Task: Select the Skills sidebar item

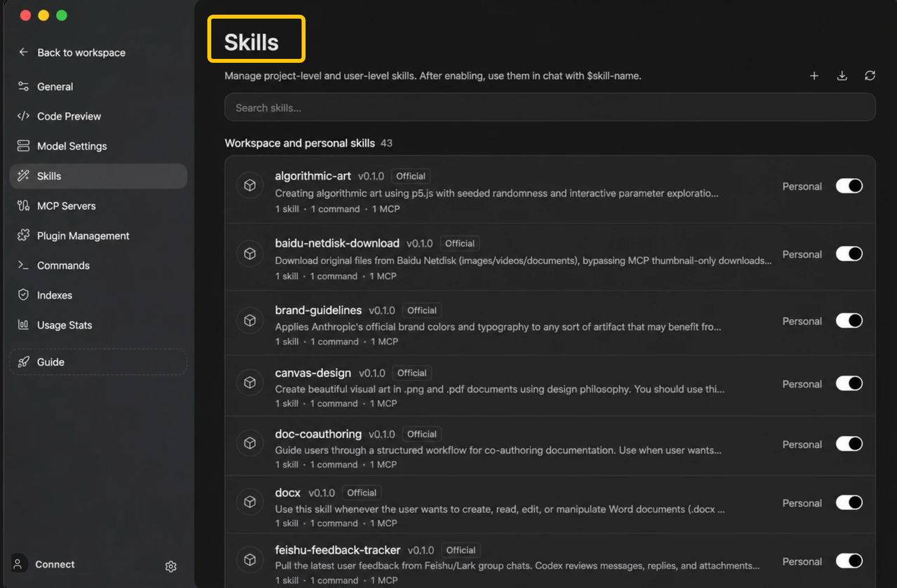Action: pos(98,176)
